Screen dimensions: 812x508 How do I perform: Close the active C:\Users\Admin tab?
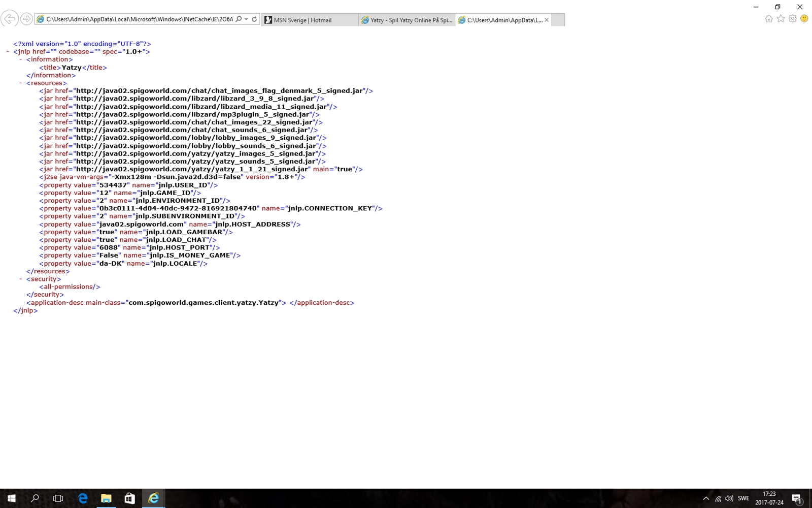[x=547, y=20]
